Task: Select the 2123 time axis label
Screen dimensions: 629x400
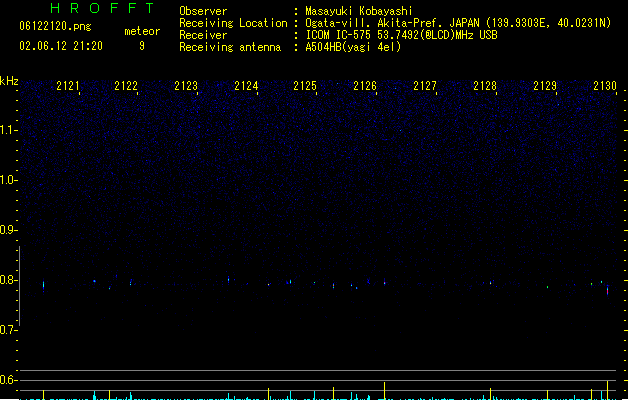Action: pos(186,86)
